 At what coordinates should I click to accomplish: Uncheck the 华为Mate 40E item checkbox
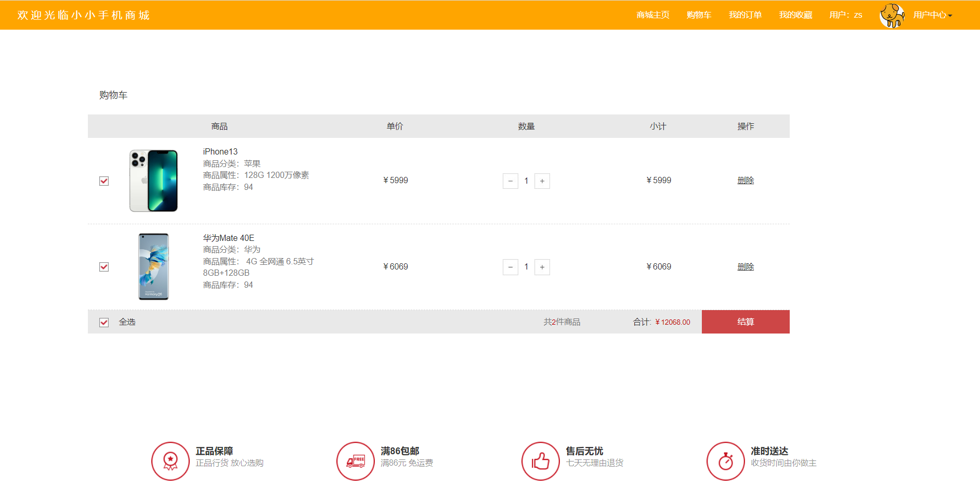[x=104, y=267]
